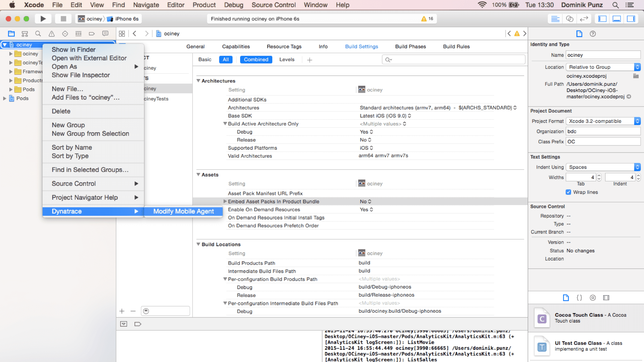Image resolution: width=644 pixels, height=362 pixels.
Task: Collapse the Build Locations section
Action: [x=198, y=244]
